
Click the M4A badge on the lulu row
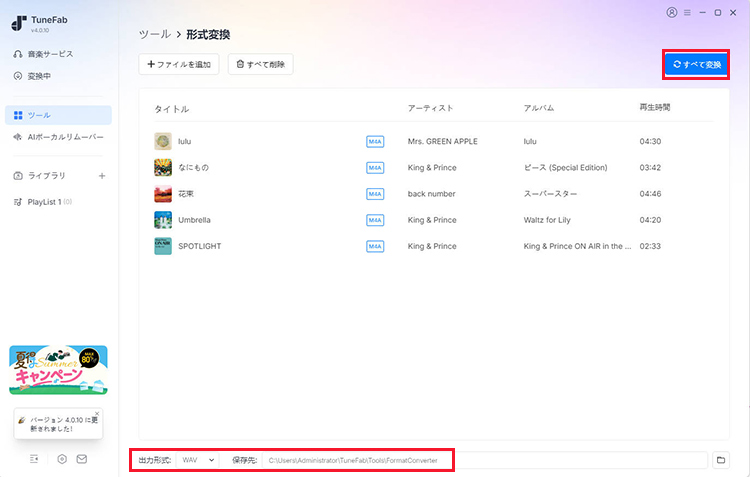(375, 142)
